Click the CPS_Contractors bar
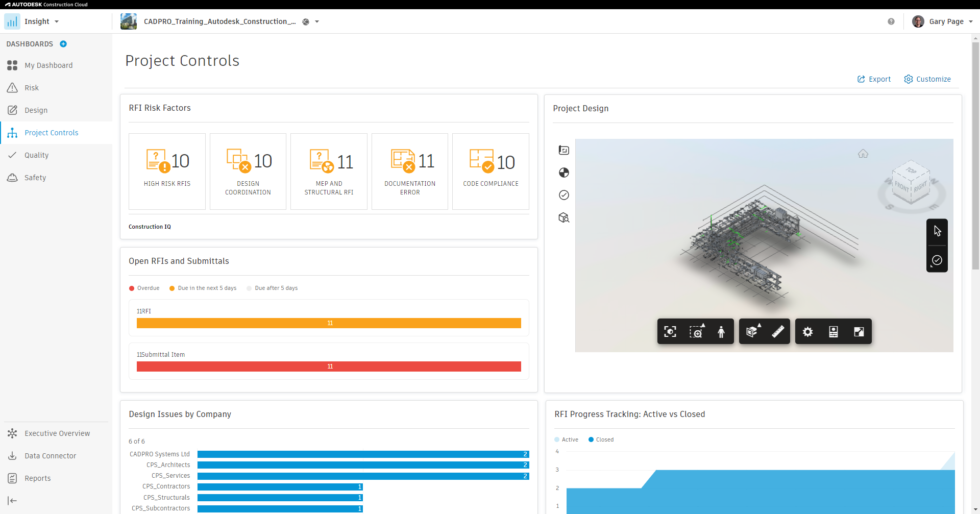 (x=280, y=487)
